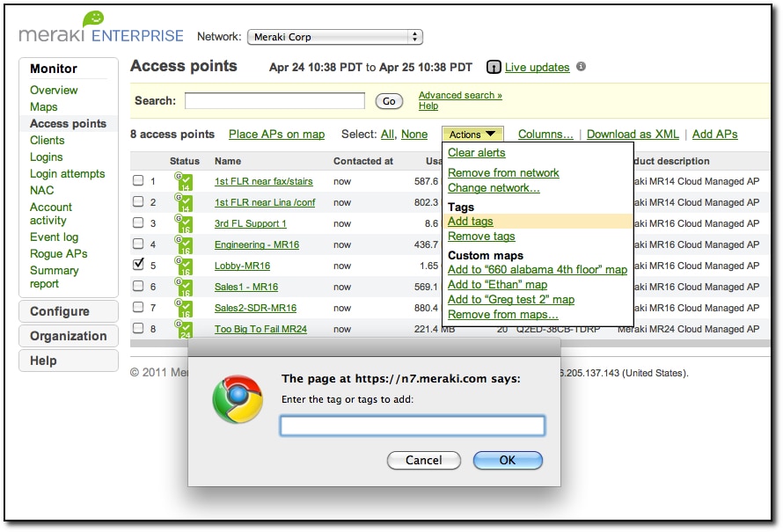Image resolution: width=783 pixels, height=532 pixels.
Task: Click the tag entry field in dialog
Action: (x=413, y=426)
